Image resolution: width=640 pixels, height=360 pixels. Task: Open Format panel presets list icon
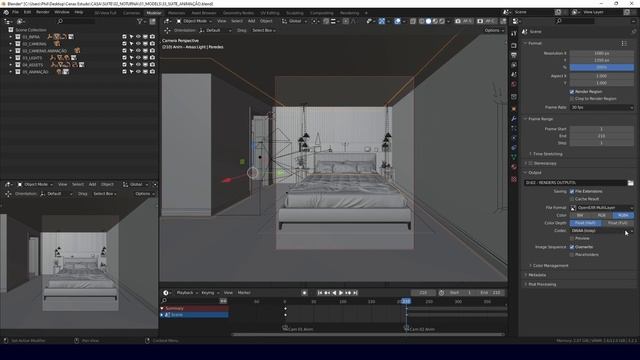coord(624,43)
